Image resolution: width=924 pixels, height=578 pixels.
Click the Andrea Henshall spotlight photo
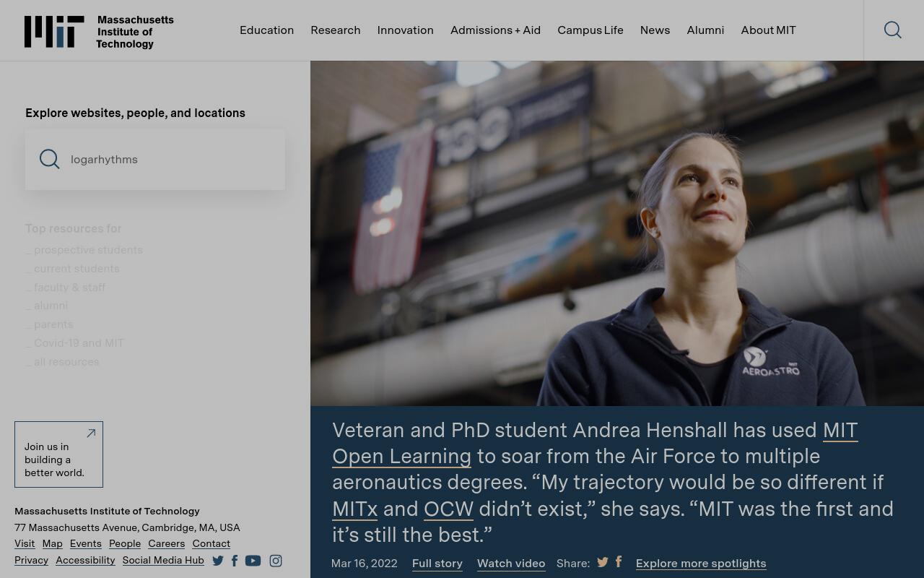tap(617, 233)
